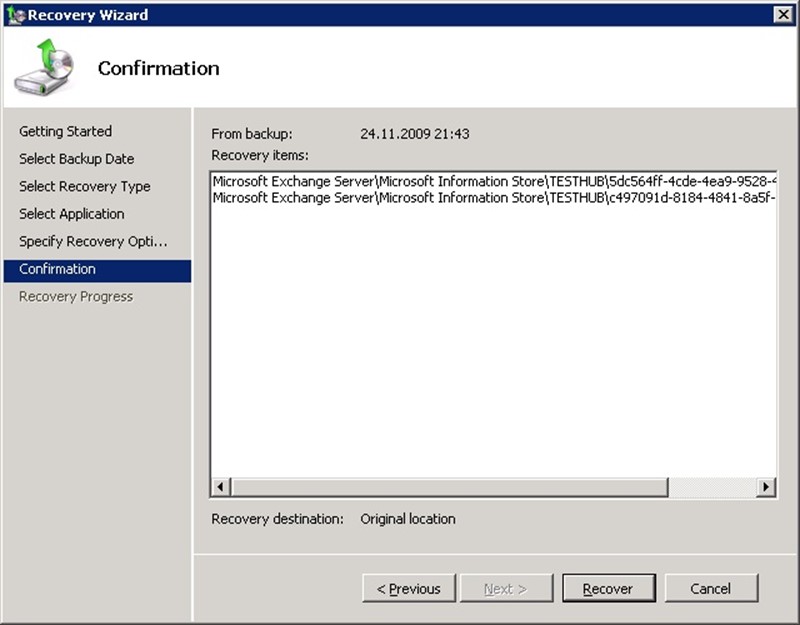Close the Recovery Wizard window

pyautogui.click(x=783, y=14)
